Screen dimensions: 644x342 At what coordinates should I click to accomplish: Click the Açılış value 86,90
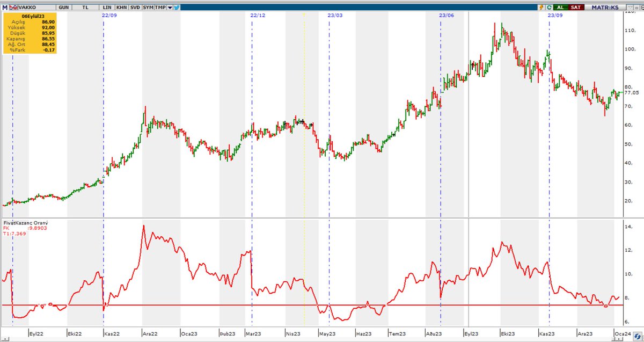tap(48, 23)
